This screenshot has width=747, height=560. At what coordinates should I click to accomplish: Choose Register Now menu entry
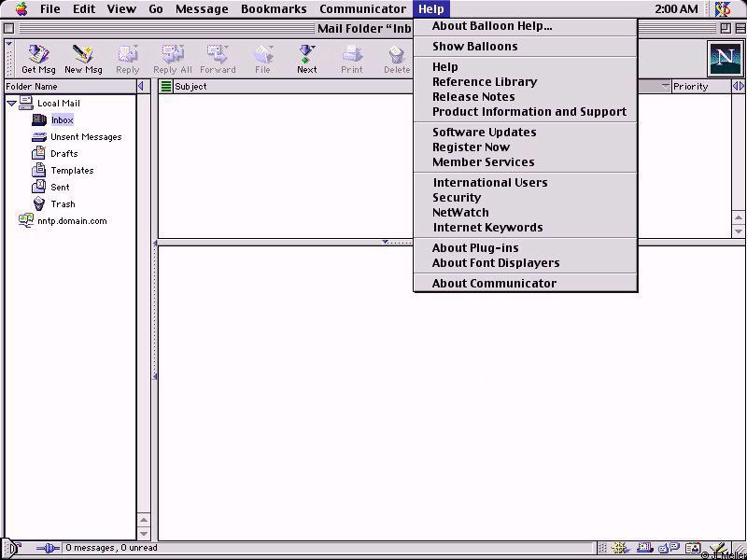point(526,147)
